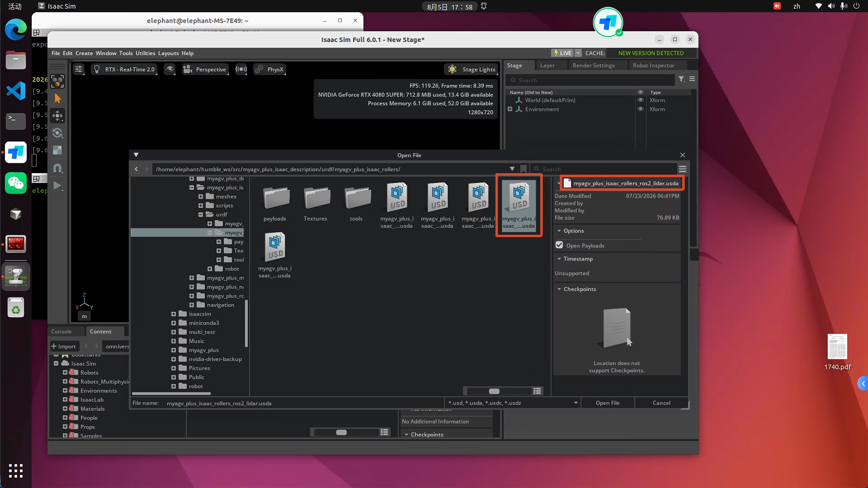The height and width of the screenshot is (488, 868).
Task: Toggle visibility of Environment prim
Action: pos(640,109)
